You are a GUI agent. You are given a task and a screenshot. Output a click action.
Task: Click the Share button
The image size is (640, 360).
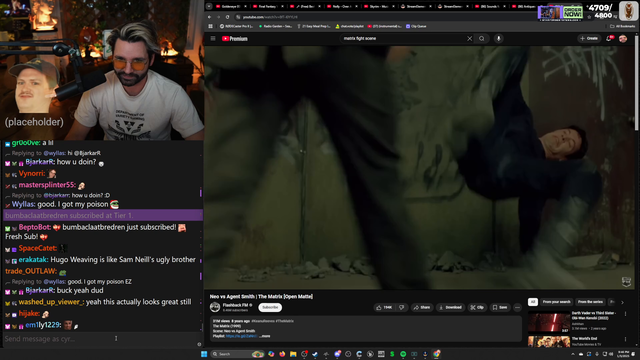422,307
